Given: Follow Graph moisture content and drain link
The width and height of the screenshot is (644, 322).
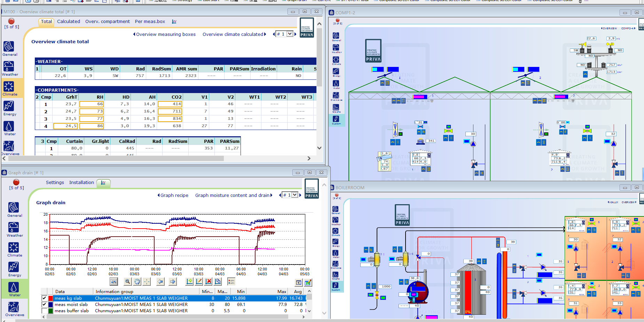Looking at the screenshot, I should point(232,195).
